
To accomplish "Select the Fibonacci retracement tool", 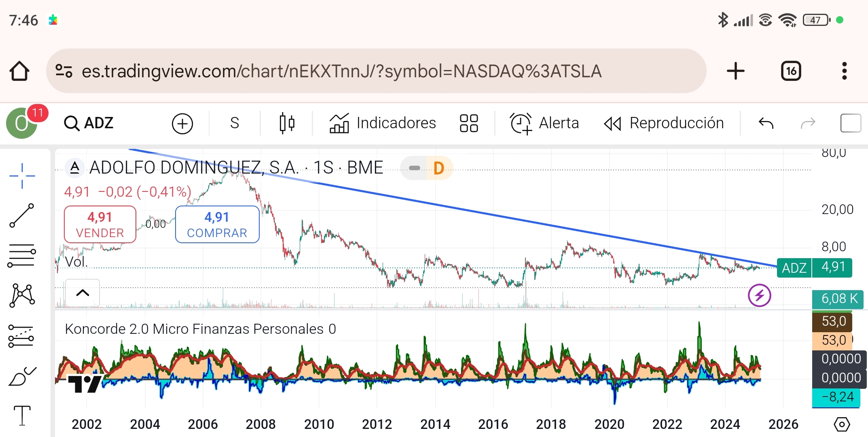I will 22,256.
